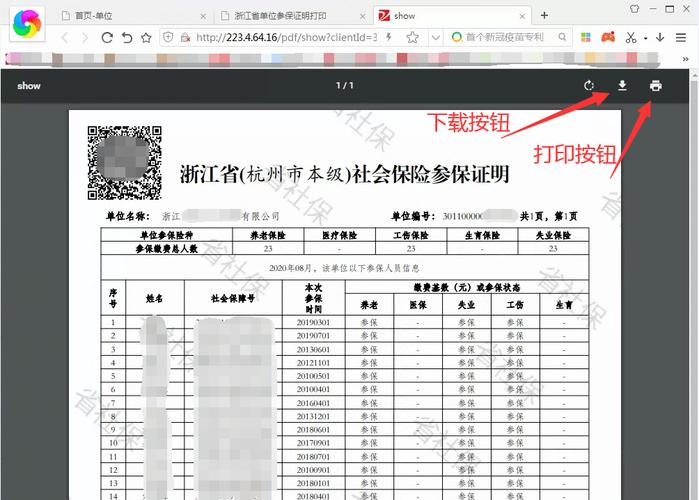
Task: Click the 医疗保险 column header
Action: pos(340,235)
